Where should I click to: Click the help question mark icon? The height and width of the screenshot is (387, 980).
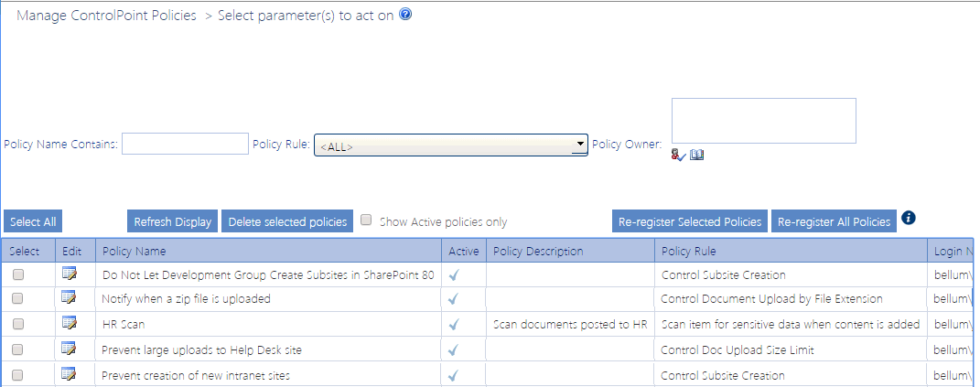click(405, 15)
